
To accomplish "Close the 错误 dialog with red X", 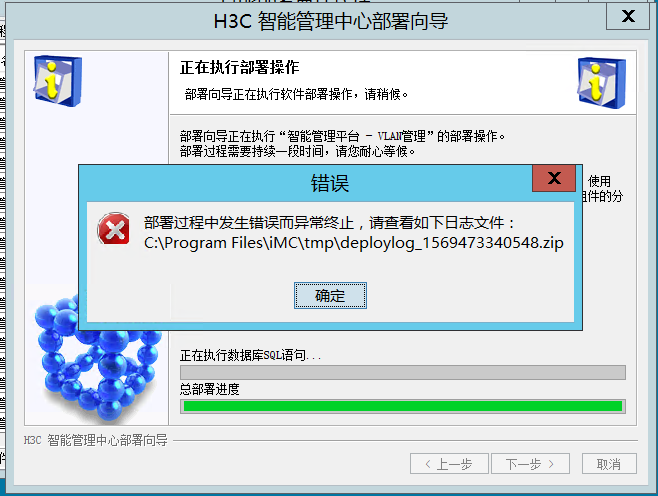I will 554,178.
